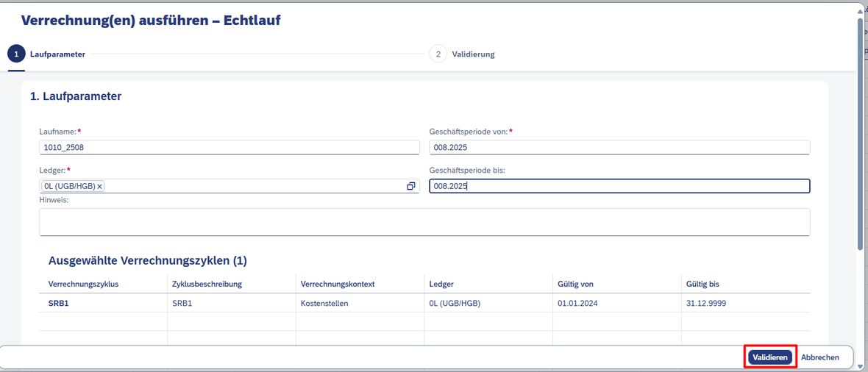Click the Ledger multi-input field
Viewport: 868px width, 372px height.
pos(230,186)
